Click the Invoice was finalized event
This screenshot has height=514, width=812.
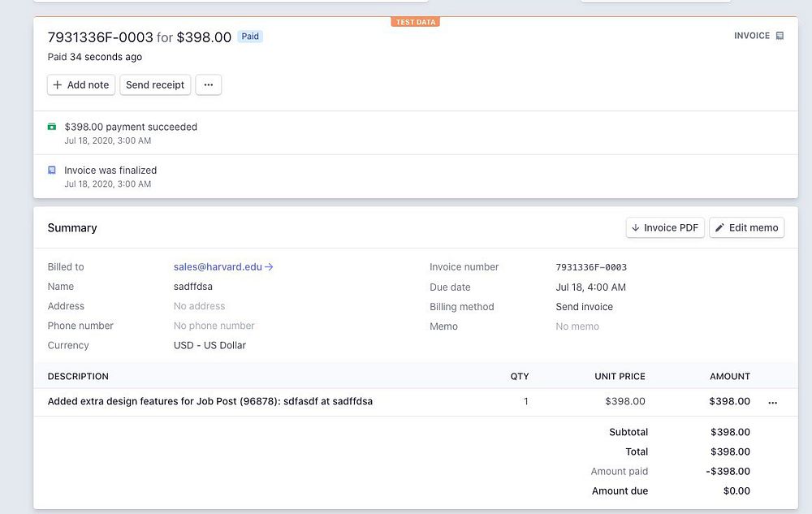click(110, 171)
